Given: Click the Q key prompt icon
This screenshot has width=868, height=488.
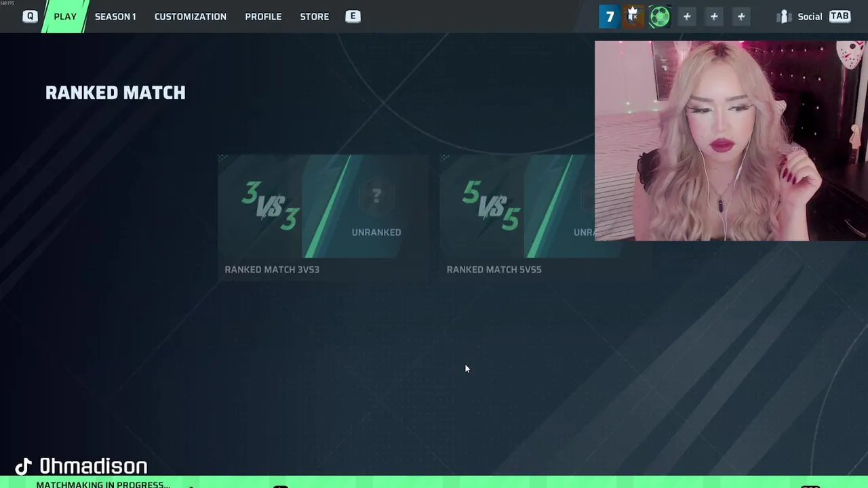Looking at the screenshot, I should click(x=30, y=16).
